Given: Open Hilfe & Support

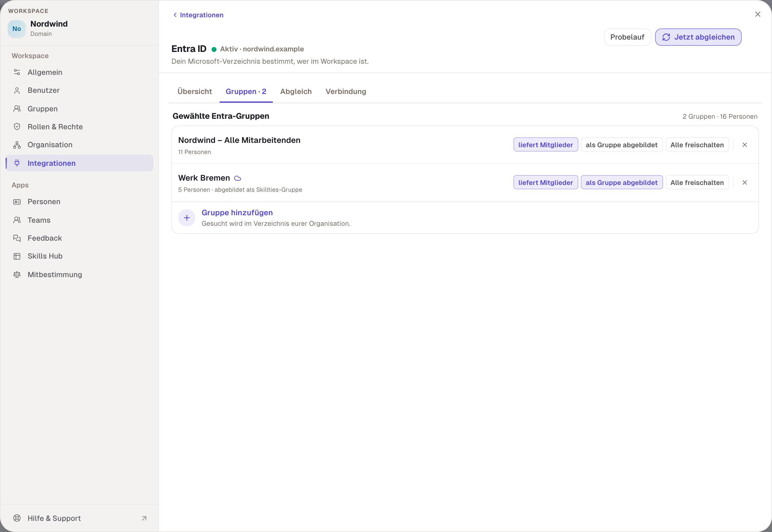Looking at the screenshot, I should (x=79, y=518).
